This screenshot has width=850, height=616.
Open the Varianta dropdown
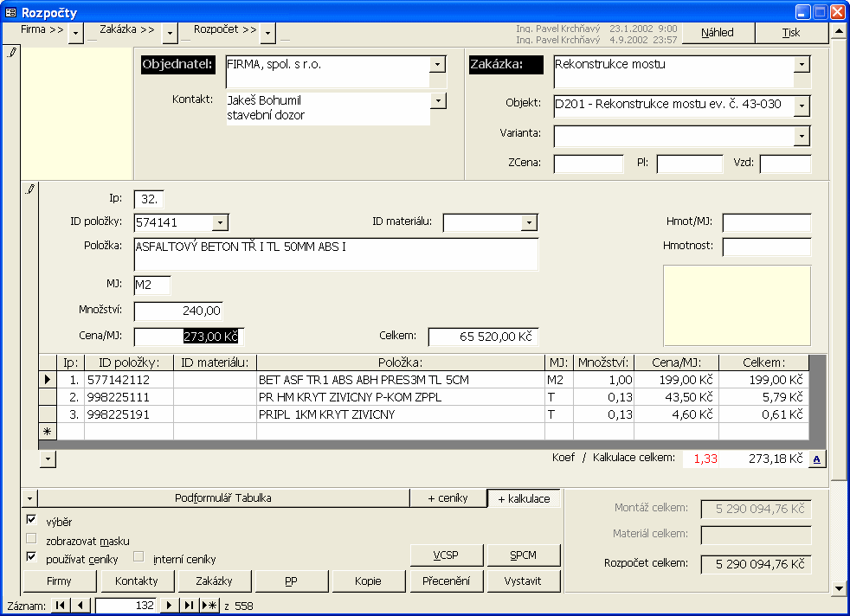[x=802, y=137]
